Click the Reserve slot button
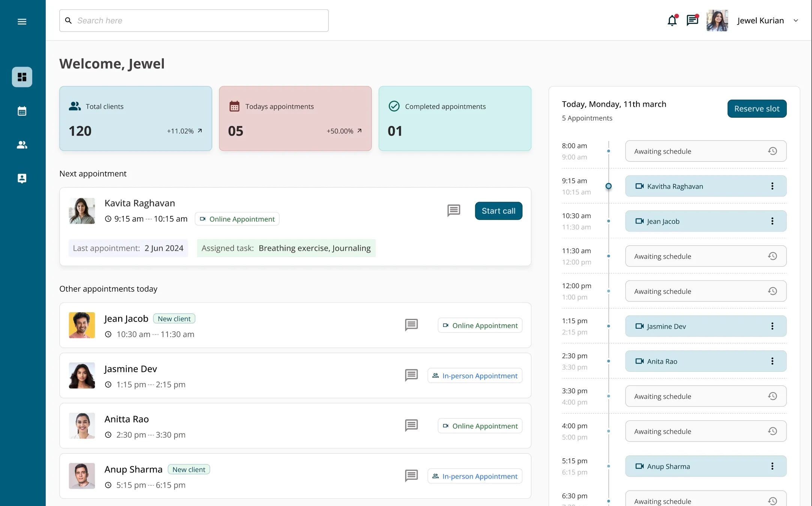The height and width of the screenshot is (506, 812). (x=757, y=109)
